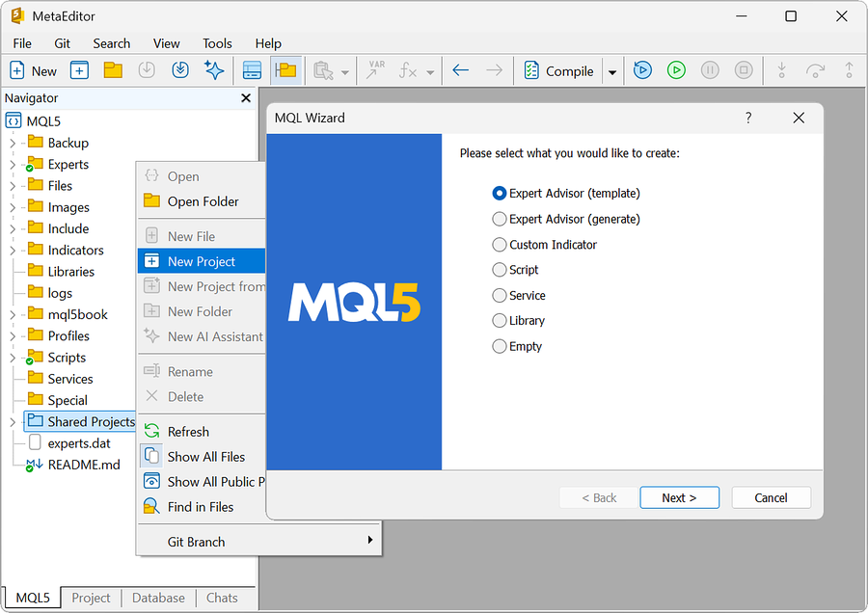Screen dimensions: 868x613
Task: Open the Help menu
Action: point(268,43)
